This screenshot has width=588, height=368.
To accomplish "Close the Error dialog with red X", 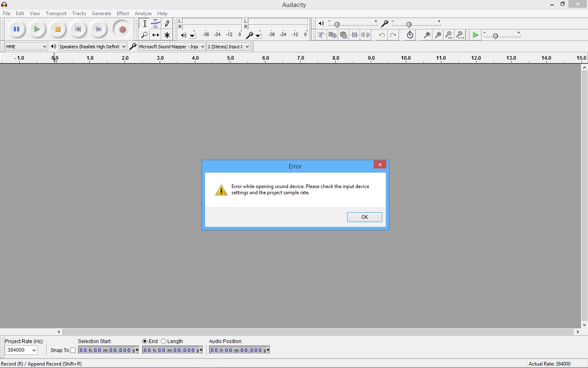I will pyautogui.click(x=380, y=164).
